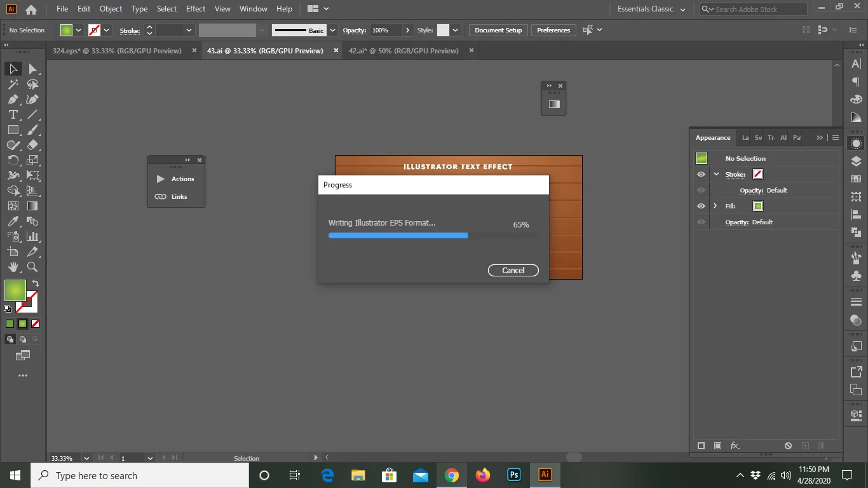Choose the Magic Wand tool

[x=13, y=84]
